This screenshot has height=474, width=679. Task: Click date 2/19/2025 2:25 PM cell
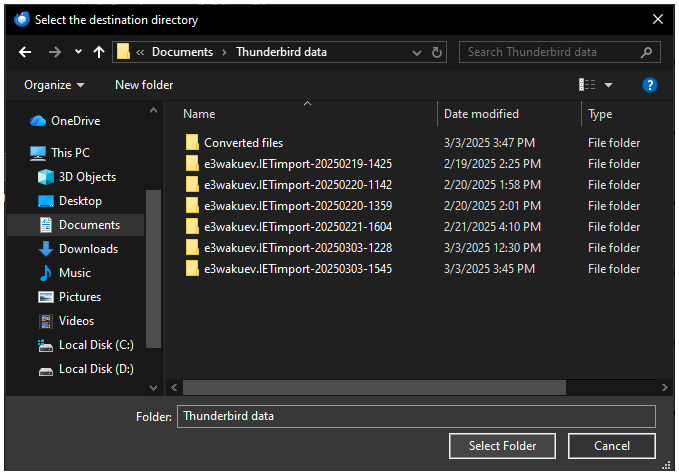click(x=492, y=164)
